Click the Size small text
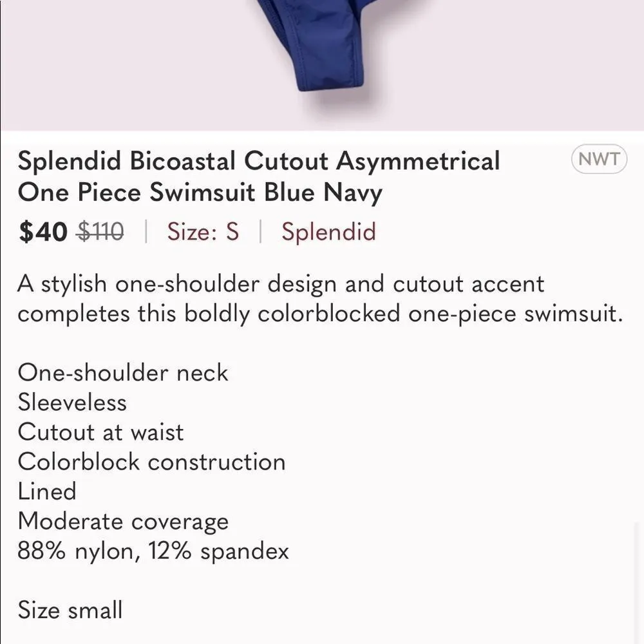The image size is (644, 644). point(71,609)
